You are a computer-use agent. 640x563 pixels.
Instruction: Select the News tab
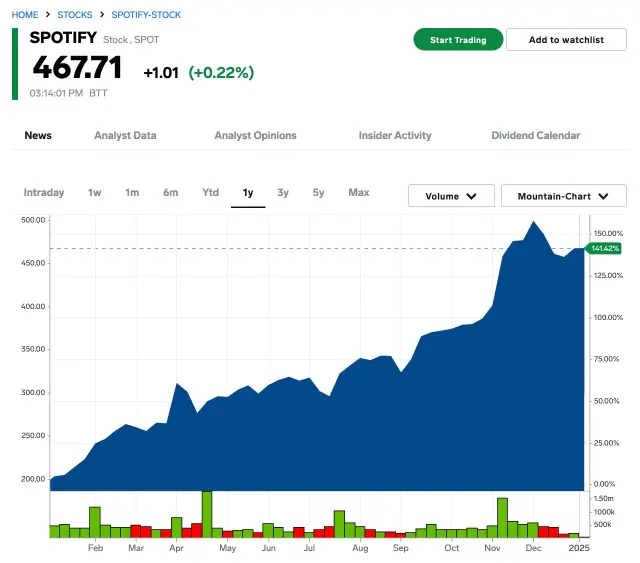pos(38,135)
